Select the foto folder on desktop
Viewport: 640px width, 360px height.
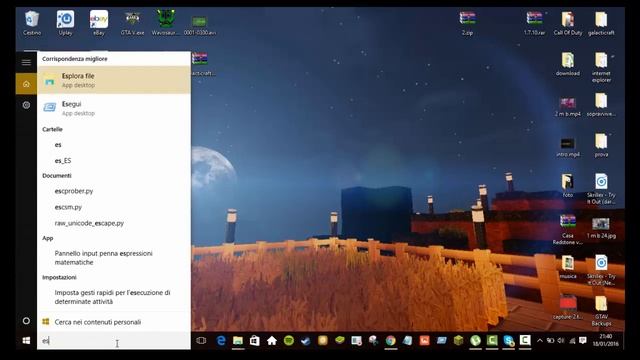pos(568,186)
